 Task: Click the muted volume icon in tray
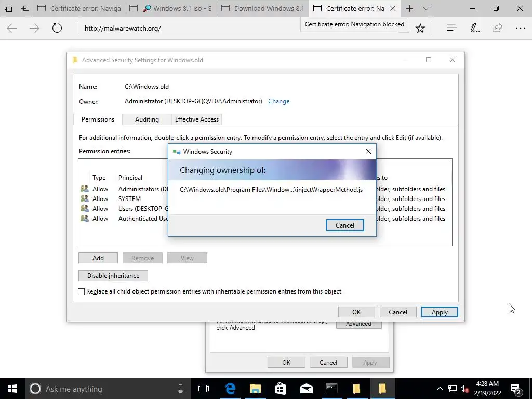(x=464, y=389)
